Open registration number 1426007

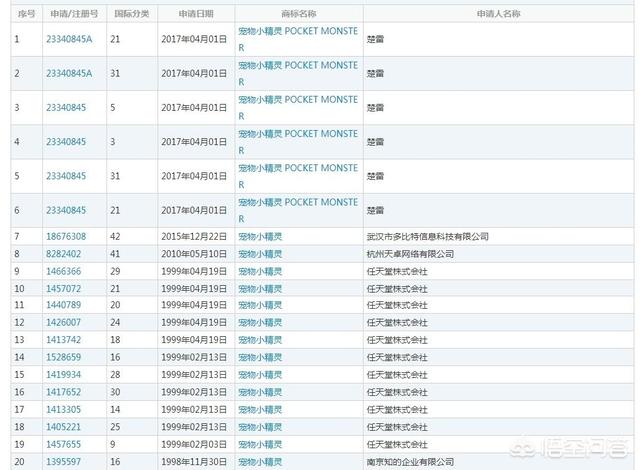coord(63,322)
